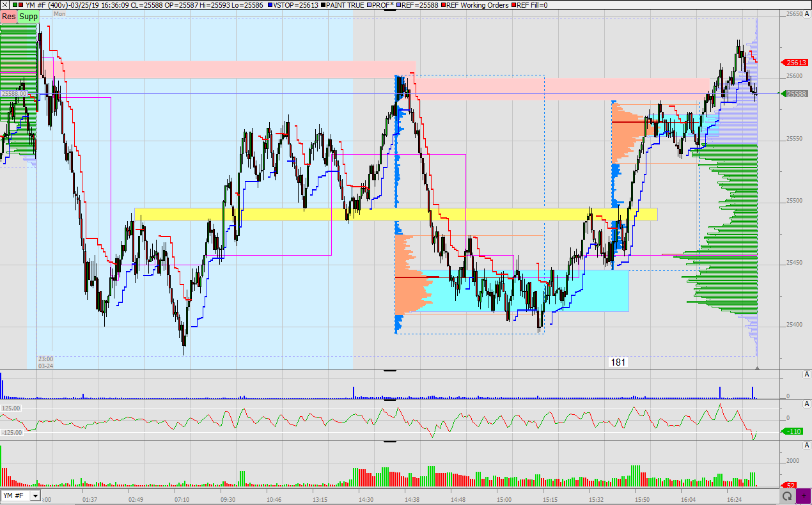Switch to the Supp tab
Viewport: 812px width, 505px height.
pos(27,17)
